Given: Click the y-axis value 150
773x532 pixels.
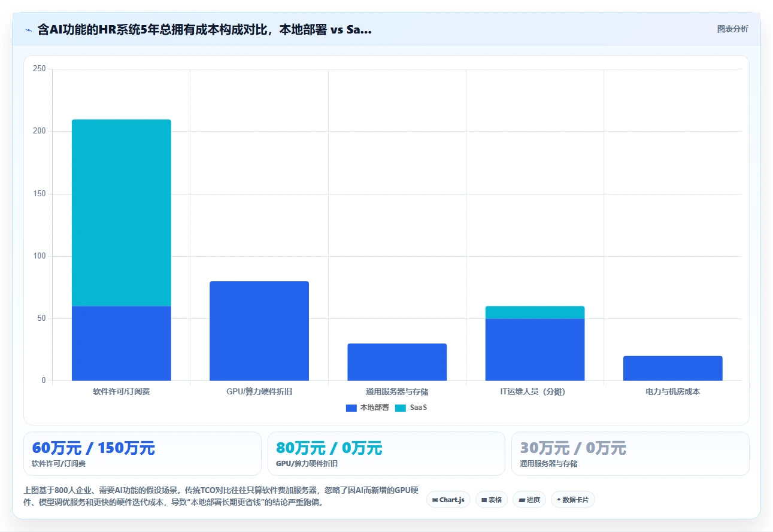Looking at the screenshot, I should [40, 194].
